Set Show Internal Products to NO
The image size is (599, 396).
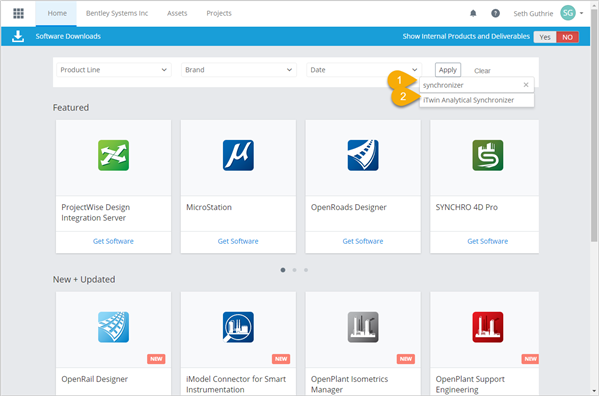pos(567,37)
